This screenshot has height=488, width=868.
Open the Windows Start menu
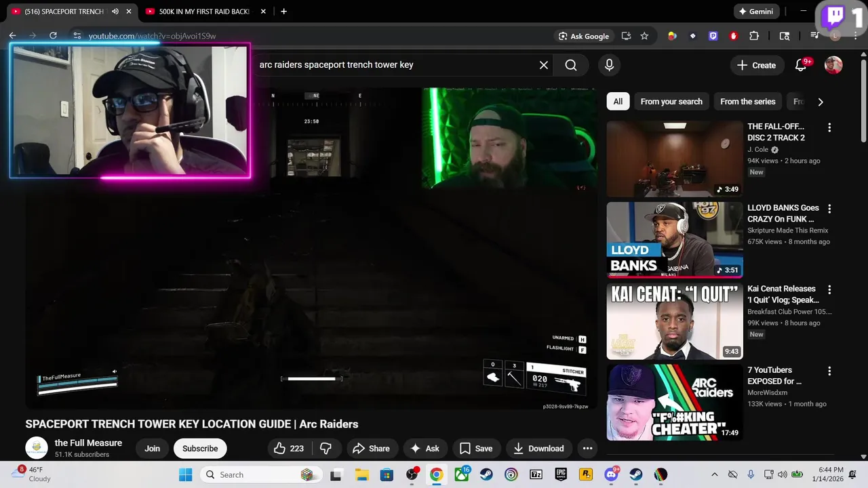185,474
